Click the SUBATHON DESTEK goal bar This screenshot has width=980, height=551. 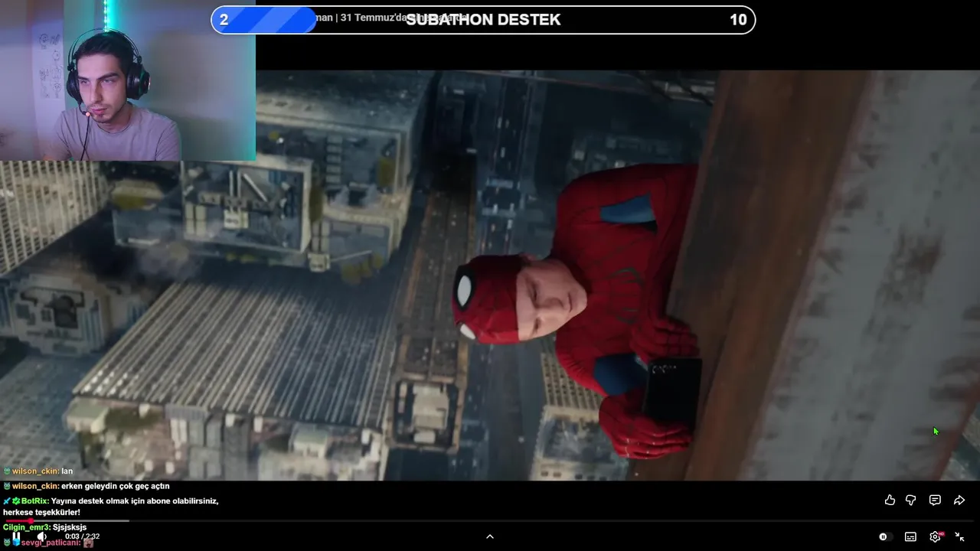(483, 20)
